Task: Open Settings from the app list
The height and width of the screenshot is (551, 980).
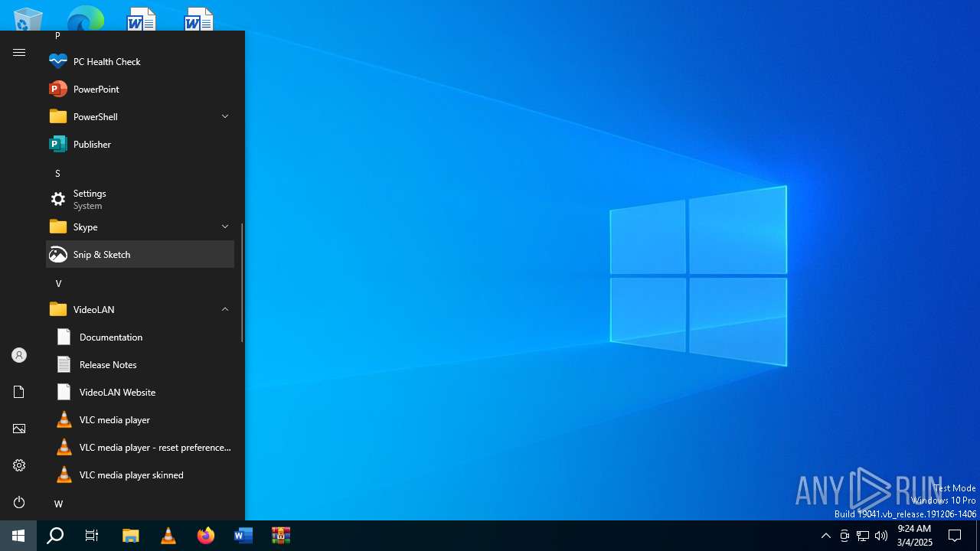Action: 140,199
